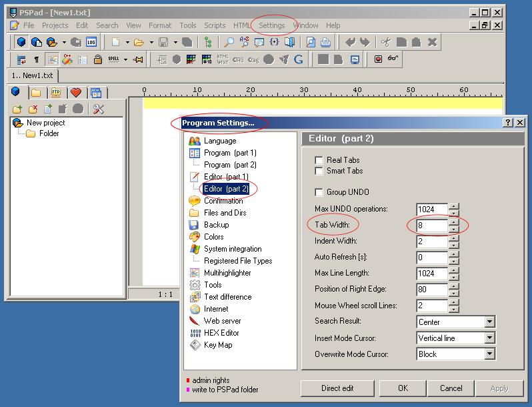
Task: Select Multihighlighter in the settings list
Action: (227, 273)
